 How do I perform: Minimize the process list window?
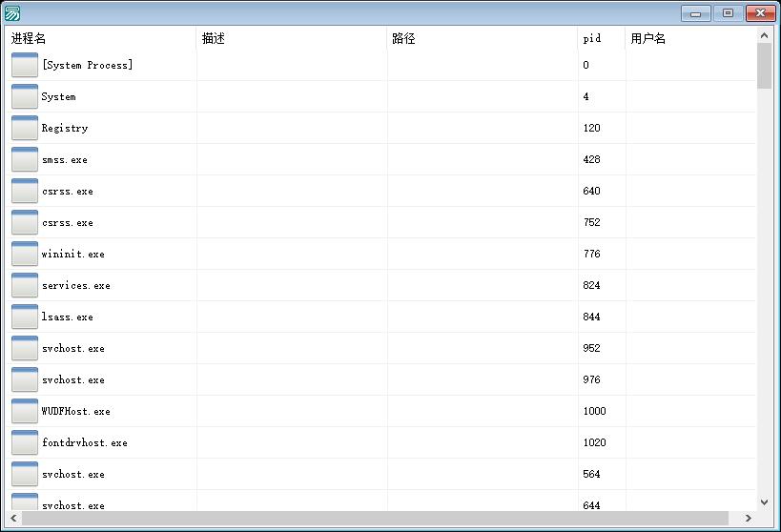(x=696, y=13)
